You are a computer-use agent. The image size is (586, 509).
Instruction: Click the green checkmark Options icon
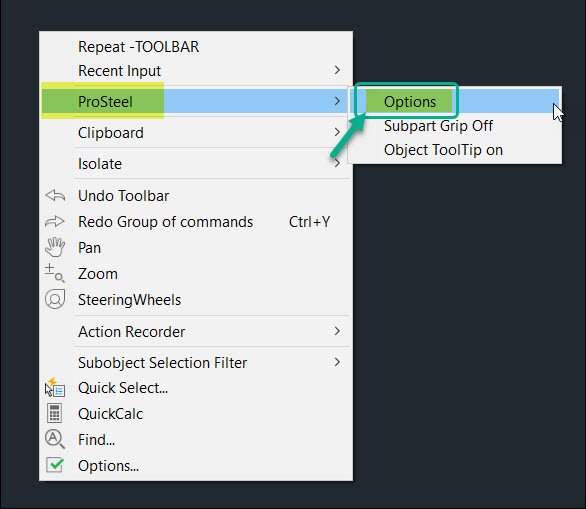[x=55, y=465]
